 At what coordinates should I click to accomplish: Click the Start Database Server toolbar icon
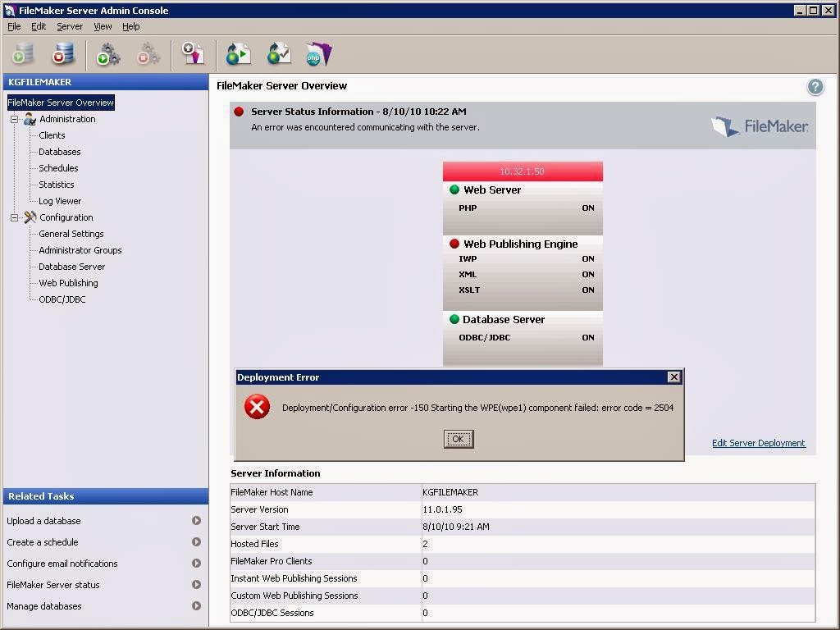pyautogui.click(x=23, y=53)
